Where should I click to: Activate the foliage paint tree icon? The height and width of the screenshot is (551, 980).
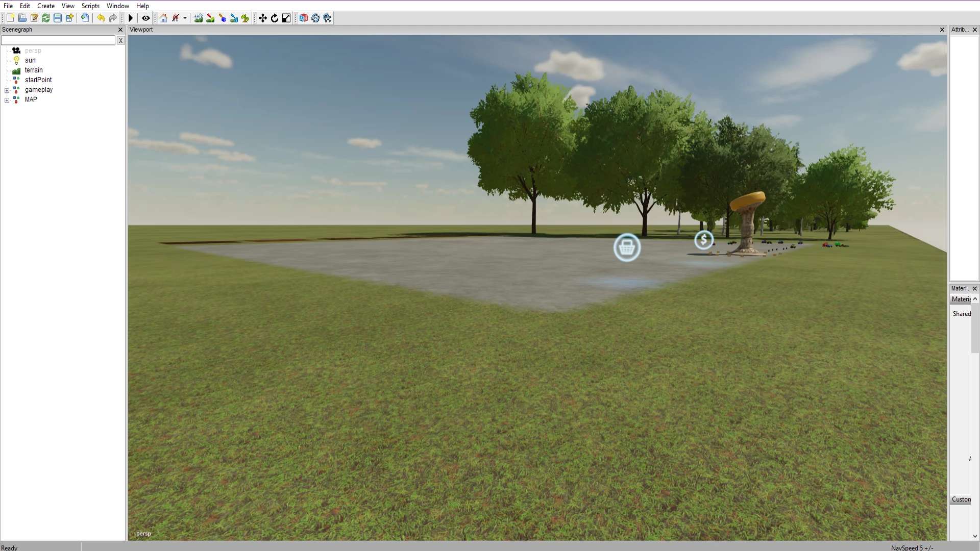246,18
